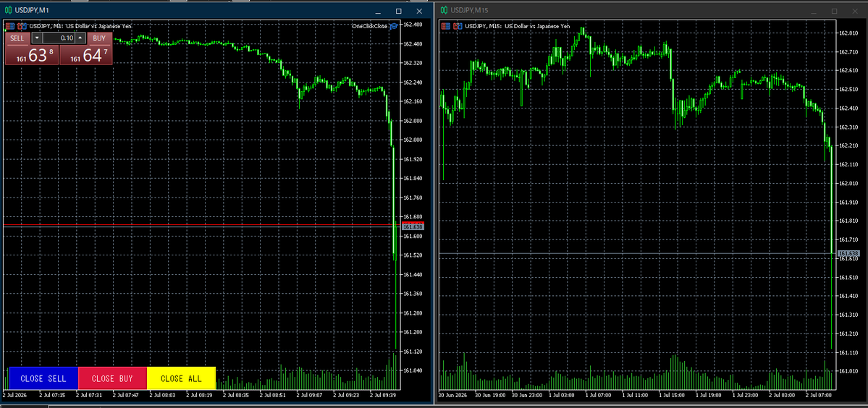Click the one-click trading panel icon in M15 chart
The image size is (868, 408).
(x=446, y=25)
